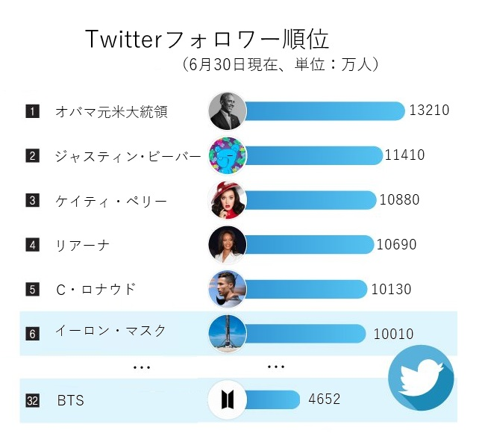This screenshot has height=448, width=479.
Task: Click the Twitterフォロワー順位 title
Action: pos(207,39)
